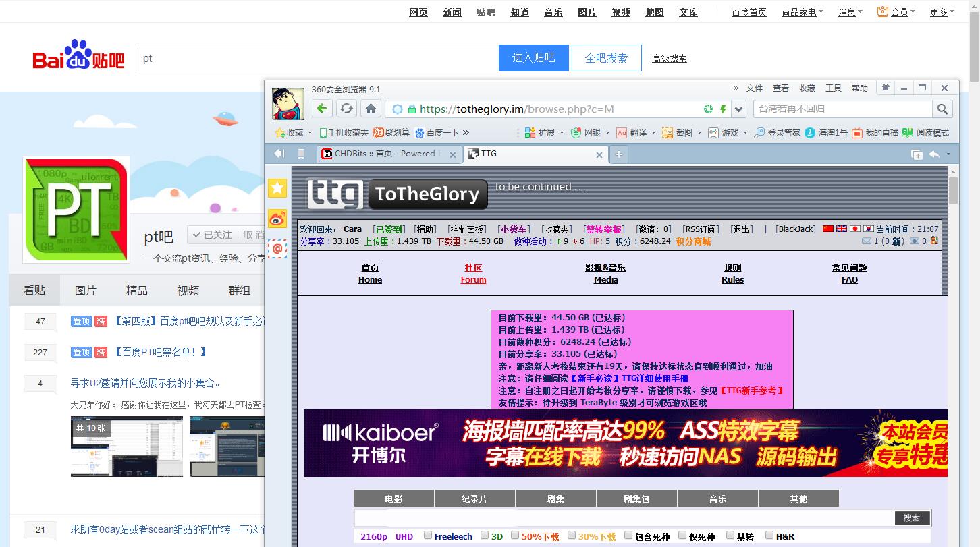Screen dimensions: 980x547
Task: Tick the Freeleech checkbox
Action: click(428, 536)
